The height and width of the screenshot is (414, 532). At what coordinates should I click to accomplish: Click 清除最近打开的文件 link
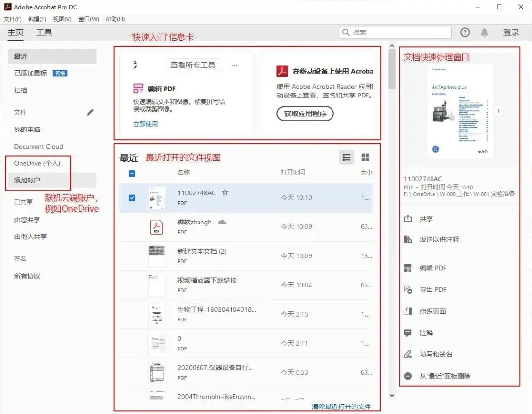click(x=341, y=406)
